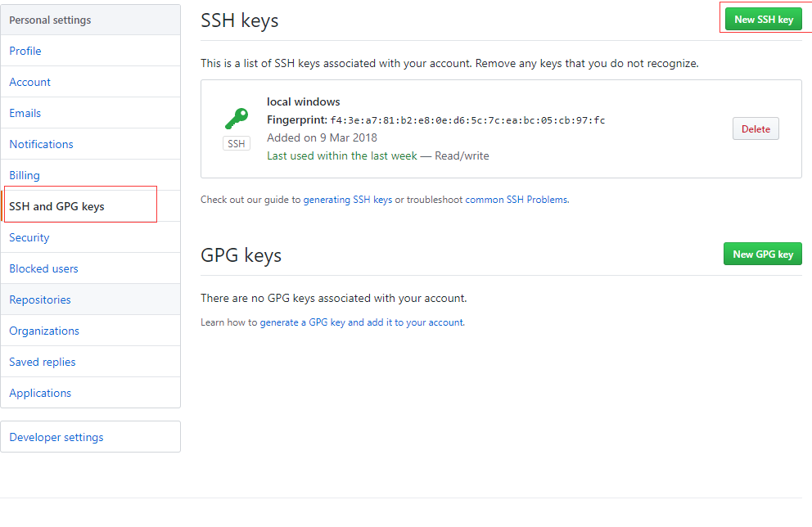Go to Emails settings
The width and height of the screenshot is (812, 527).
[91, 113]
